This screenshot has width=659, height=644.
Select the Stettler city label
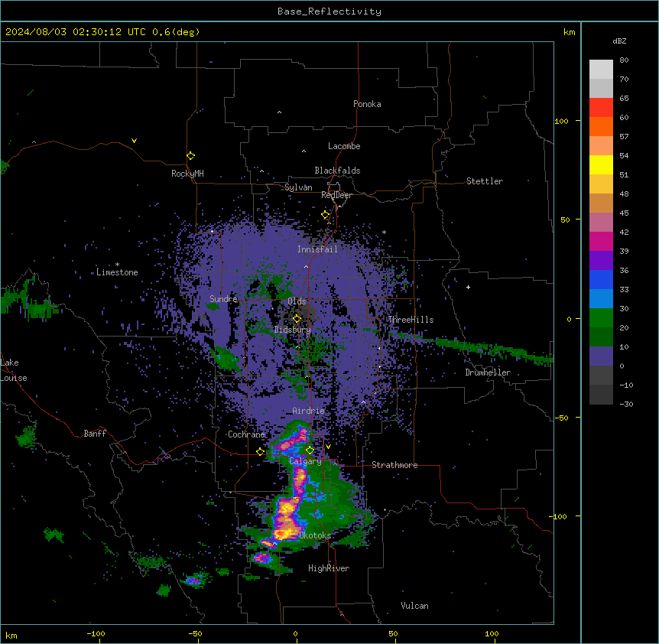485,181
